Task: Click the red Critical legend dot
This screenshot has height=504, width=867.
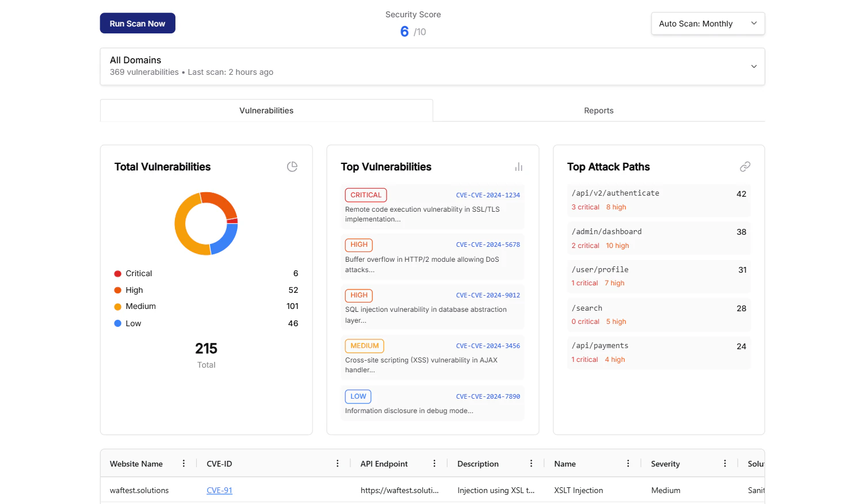Action: (118, 274)
